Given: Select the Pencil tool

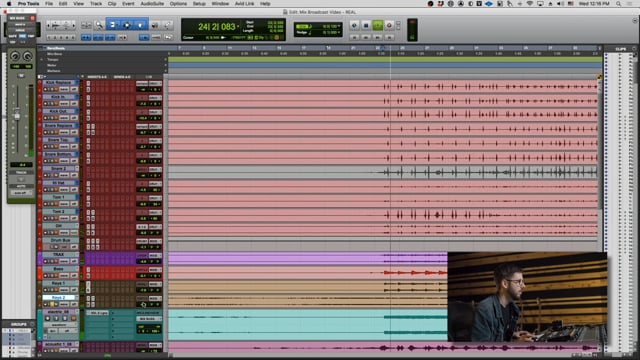Looking at the screenshot, I should [168, 25].
